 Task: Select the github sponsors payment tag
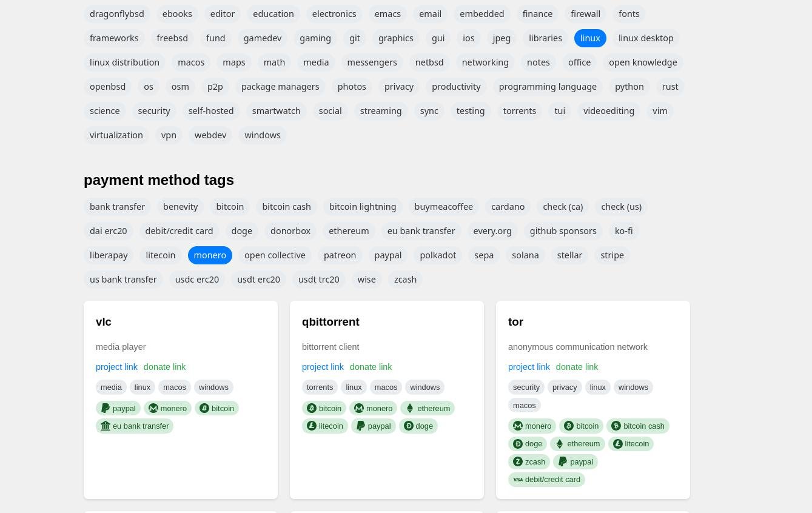(563, 231)
